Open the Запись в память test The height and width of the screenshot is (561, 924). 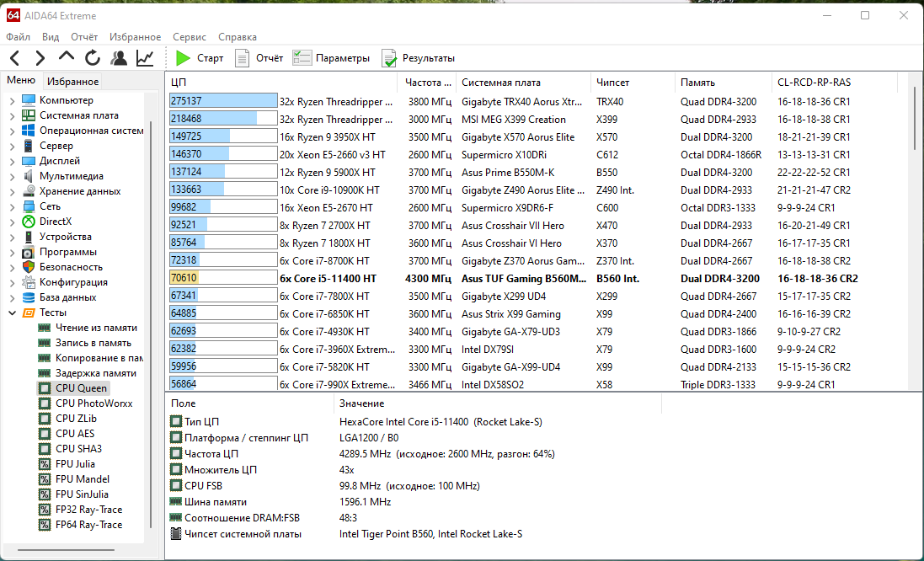[x=84, y=343]
